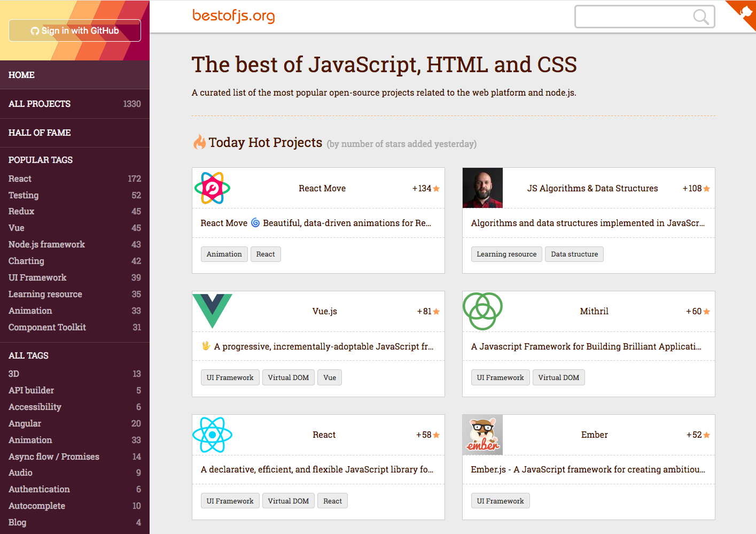Select the Angular tag

pyautogui.click(x=75, y=423)
